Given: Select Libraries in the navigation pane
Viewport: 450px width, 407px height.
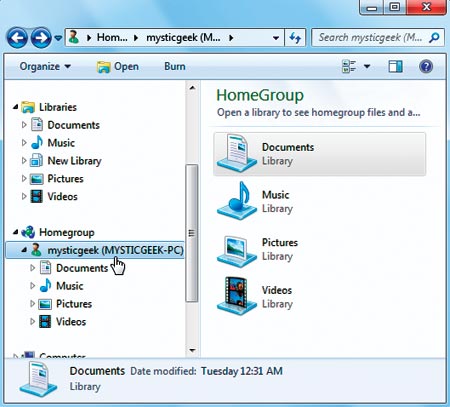Looking at the screenshot, I should [58, 107].
